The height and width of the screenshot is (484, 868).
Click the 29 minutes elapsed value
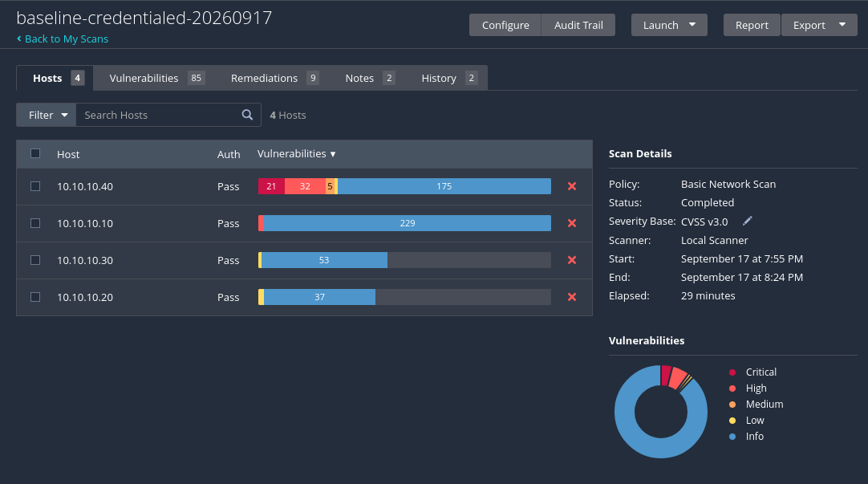pos(708,295)
